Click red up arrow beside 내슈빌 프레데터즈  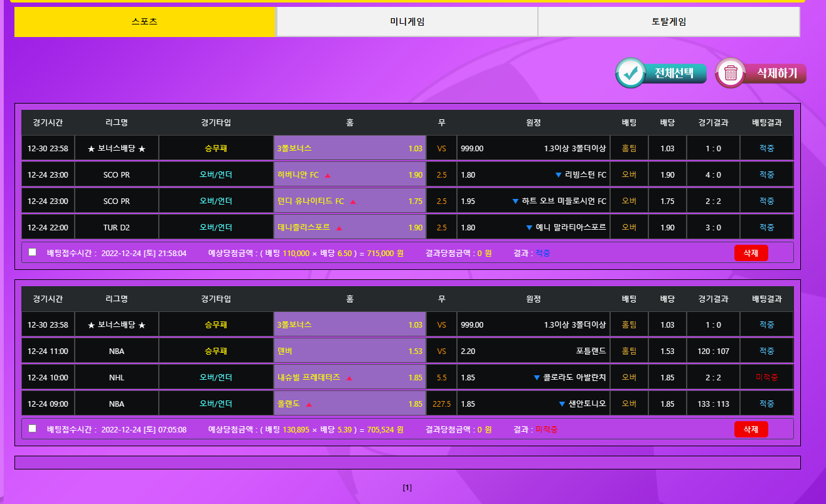tap(349, 378)
